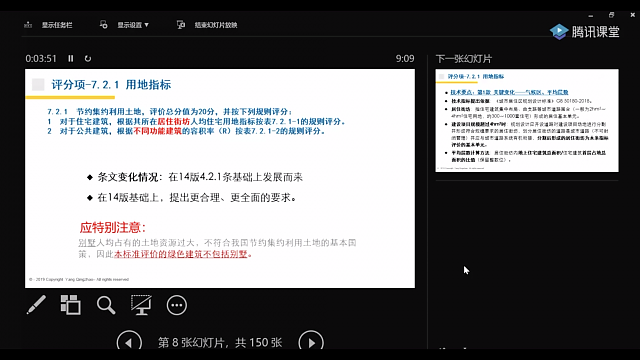
Task: Restart the slide timer
Action: pos(88,58)
